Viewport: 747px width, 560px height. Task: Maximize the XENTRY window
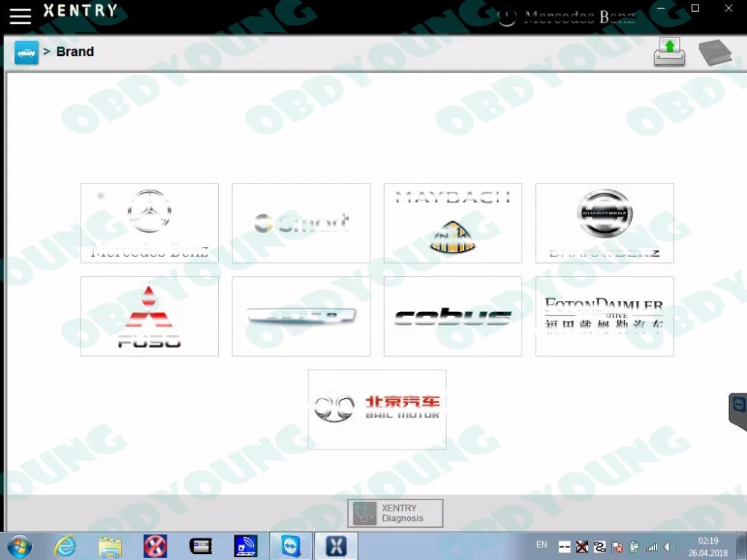pos(695,8)
